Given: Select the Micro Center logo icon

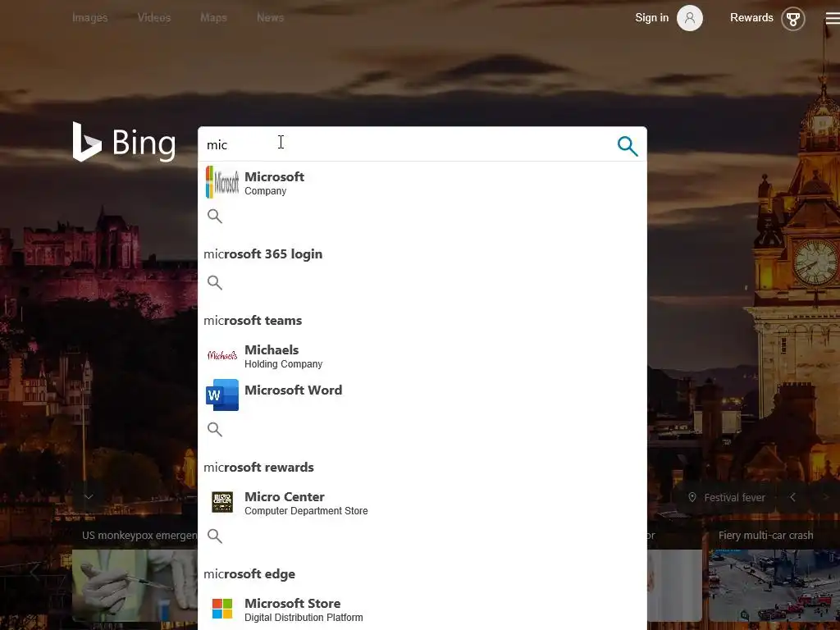Looking at the screenshot, I should point(222,502).
